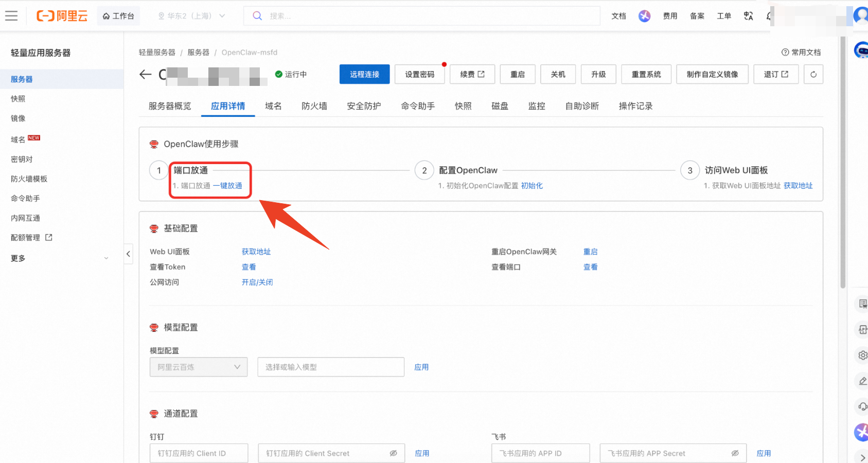Click 查看 link for 查看Token
Viewport: 868px width, 463px height.
coord(249,267)
